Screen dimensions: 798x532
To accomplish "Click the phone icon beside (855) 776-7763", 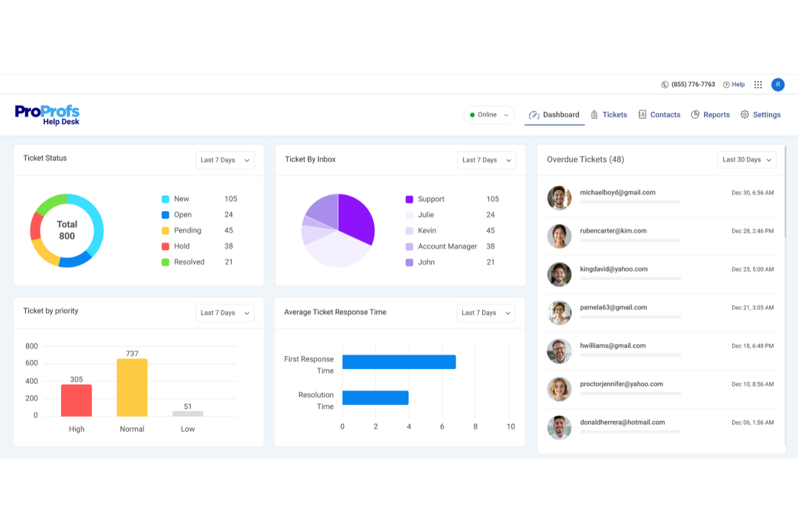I will coord(665,85).
